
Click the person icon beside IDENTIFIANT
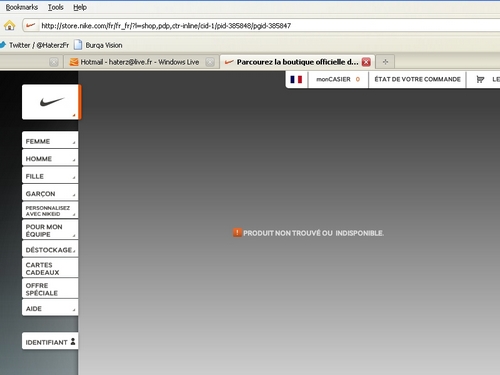pos(73,342)
